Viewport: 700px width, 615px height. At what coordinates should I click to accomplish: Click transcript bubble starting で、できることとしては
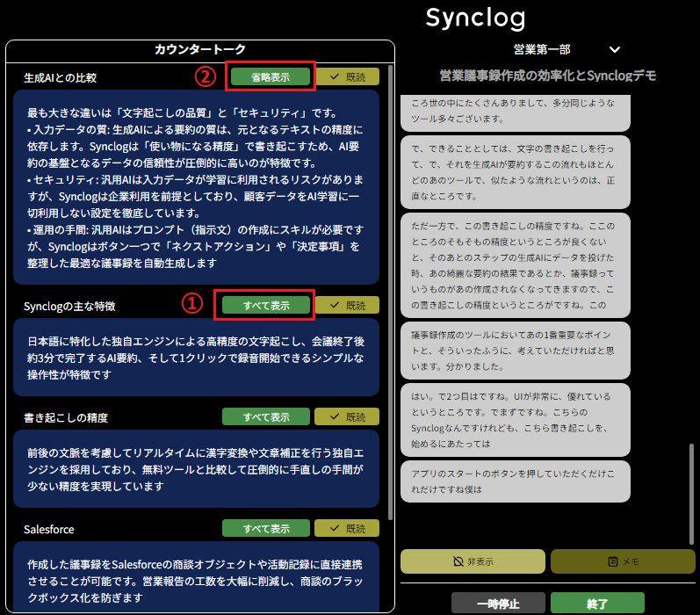coord(516,172)
